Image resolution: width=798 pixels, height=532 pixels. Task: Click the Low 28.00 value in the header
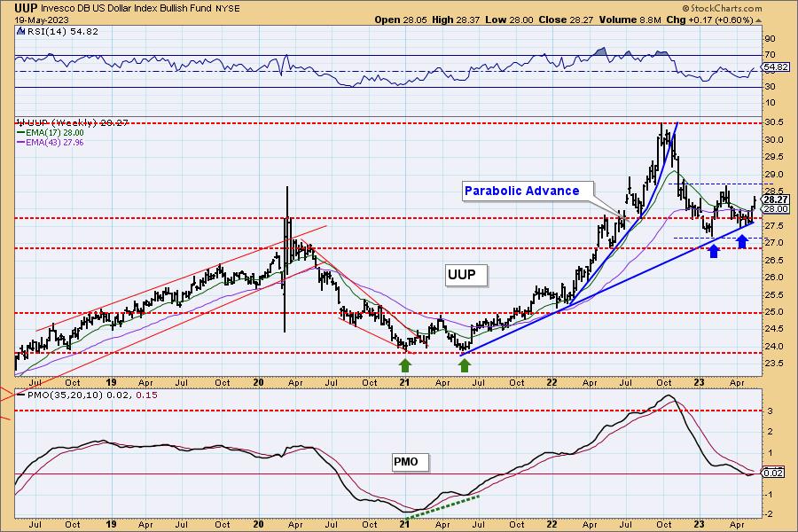coord(510,20)
